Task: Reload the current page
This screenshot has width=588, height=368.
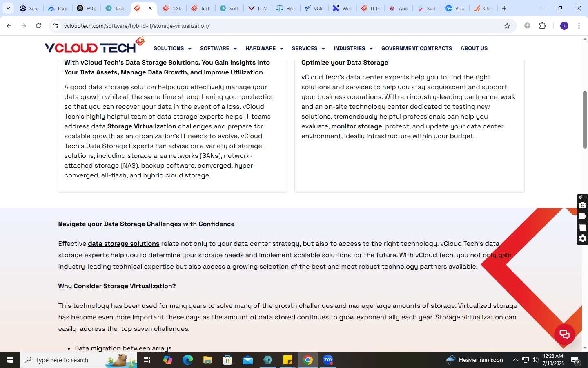Action: tap(38, 26)
